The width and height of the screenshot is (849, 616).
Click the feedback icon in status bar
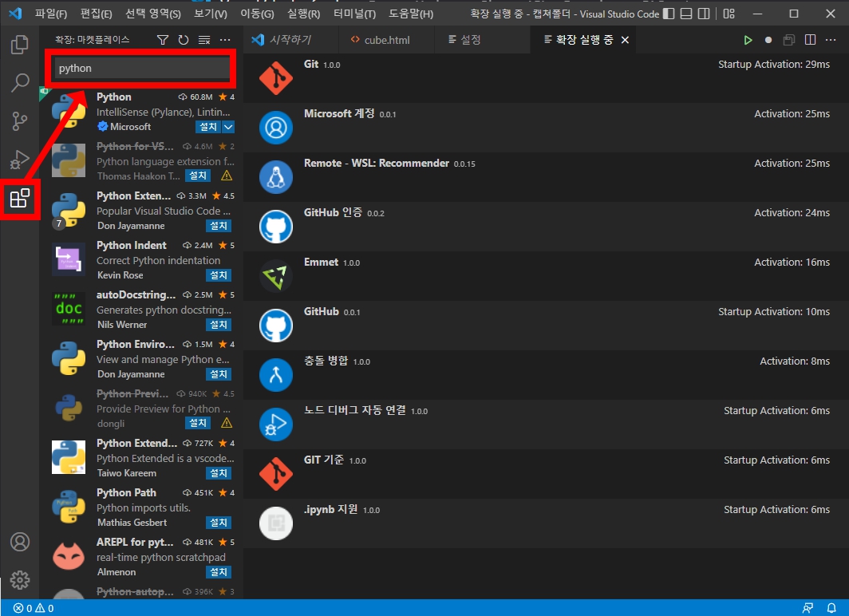[808, 609]
